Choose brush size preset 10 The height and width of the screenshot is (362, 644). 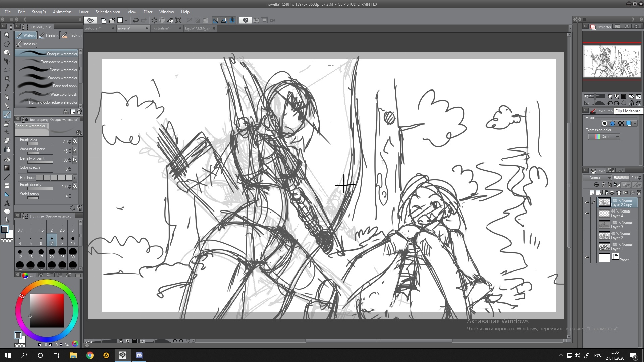click(x=73, y=241)
